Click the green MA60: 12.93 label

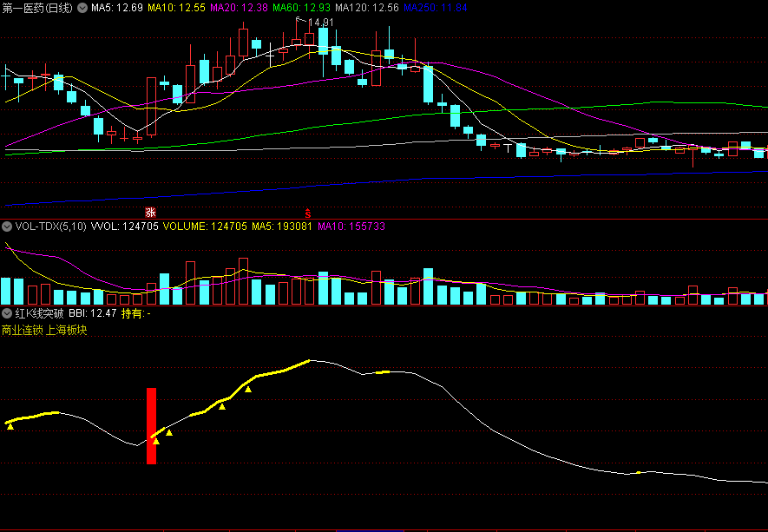click(301, 8)
